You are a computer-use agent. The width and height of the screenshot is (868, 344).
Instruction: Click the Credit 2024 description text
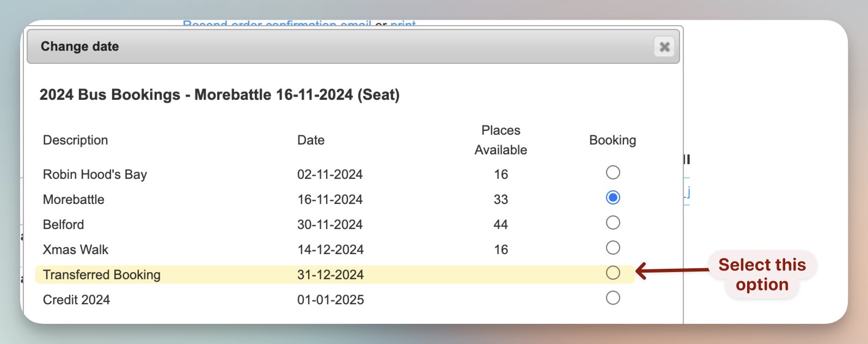tap(76, 300)
